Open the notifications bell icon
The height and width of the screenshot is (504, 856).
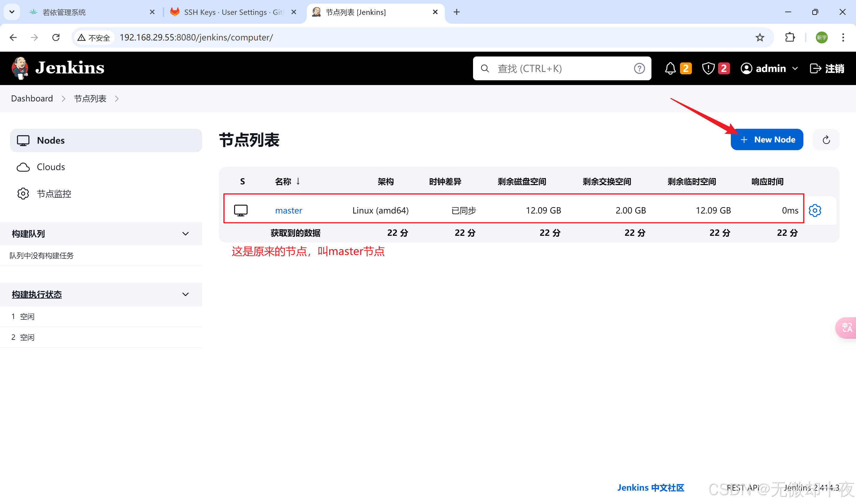coord(670,68)
